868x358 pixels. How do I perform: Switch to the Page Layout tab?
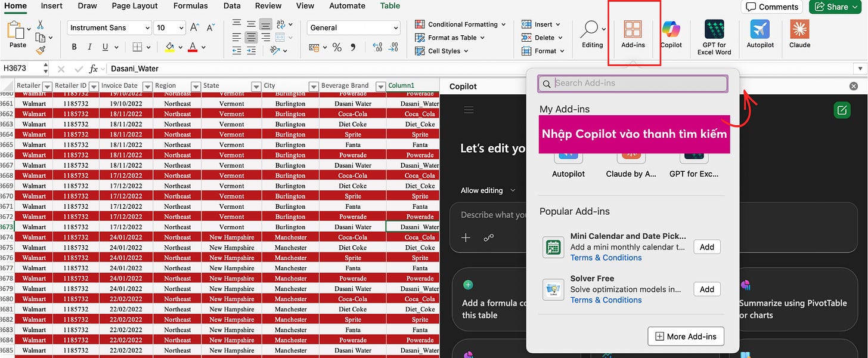[x=135, y=6]
